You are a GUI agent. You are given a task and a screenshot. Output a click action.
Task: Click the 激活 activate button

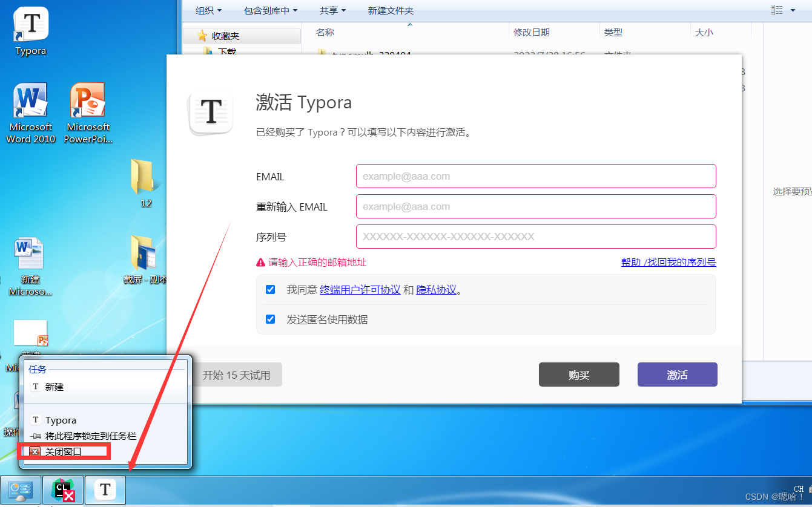[x=678, y=375]
